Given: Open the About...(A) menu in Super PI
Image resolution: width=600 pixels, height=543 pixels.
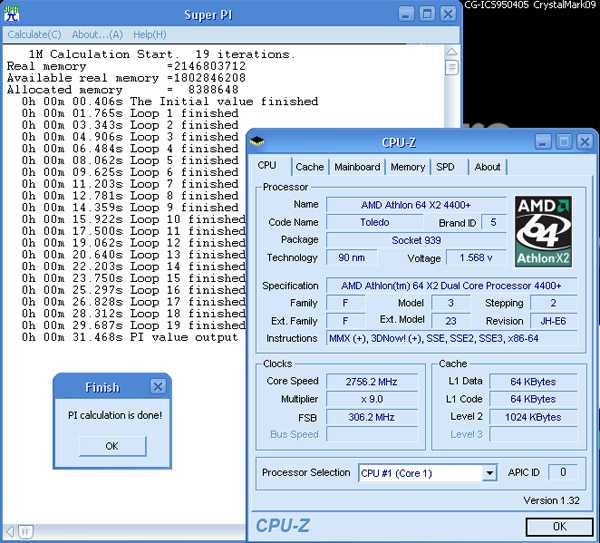Looking at the screenshot, I should 97,35.
